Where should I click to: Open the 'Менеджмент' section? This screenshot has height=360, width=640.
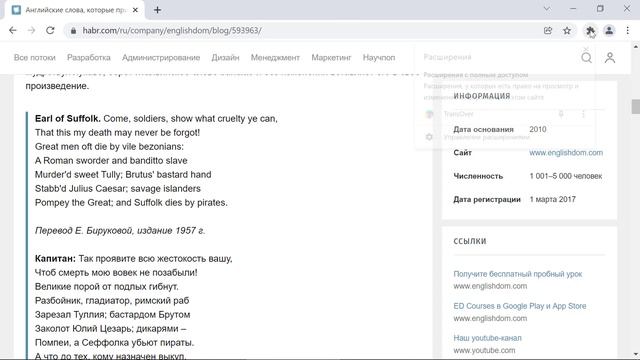point(275,58)
